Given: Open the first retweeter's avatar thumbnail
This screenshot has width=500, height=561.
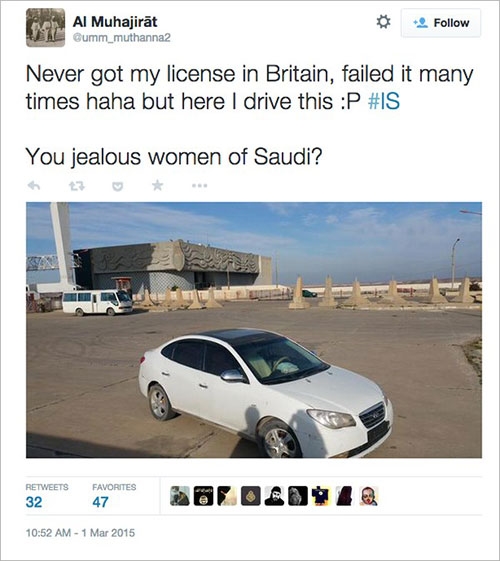Looking at the screenshot, I should click(180, 496).
